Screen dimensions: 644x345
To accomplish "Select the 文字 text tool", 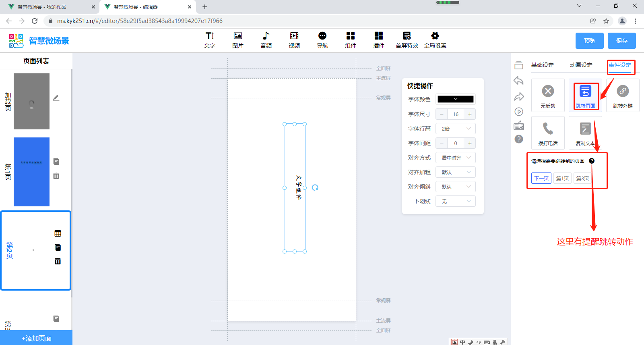I will point(209,40).
